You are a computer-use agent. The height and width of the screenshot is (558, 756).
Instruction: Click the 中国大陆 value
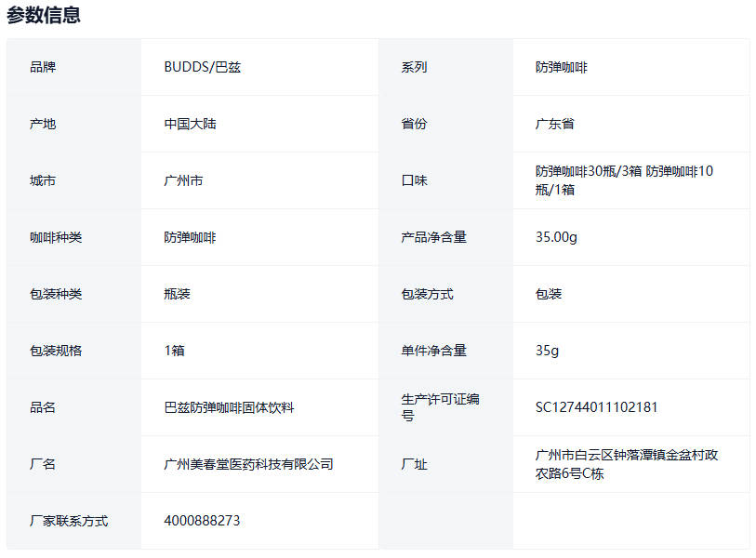pyautogui.click(x=190, y=124)
